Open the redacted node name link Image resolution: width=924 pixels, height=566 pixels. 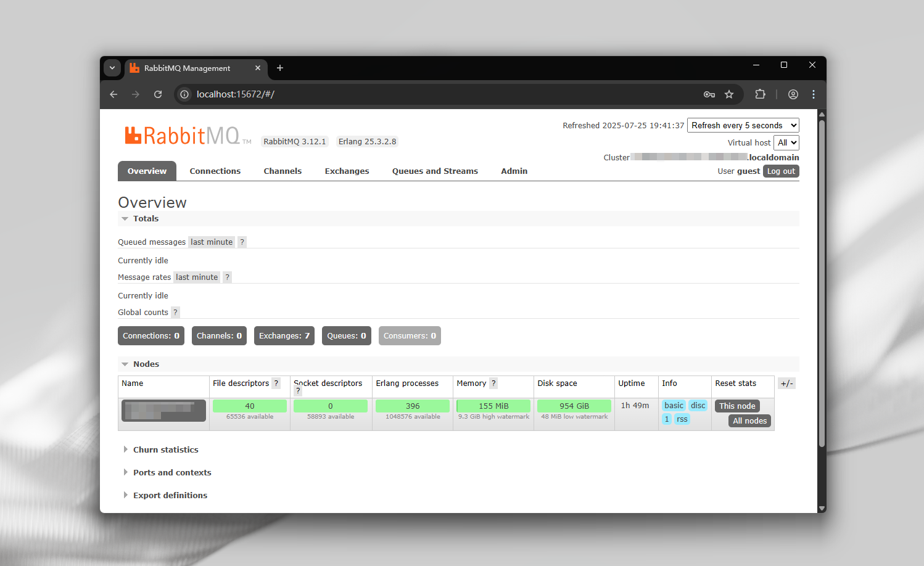163,411
